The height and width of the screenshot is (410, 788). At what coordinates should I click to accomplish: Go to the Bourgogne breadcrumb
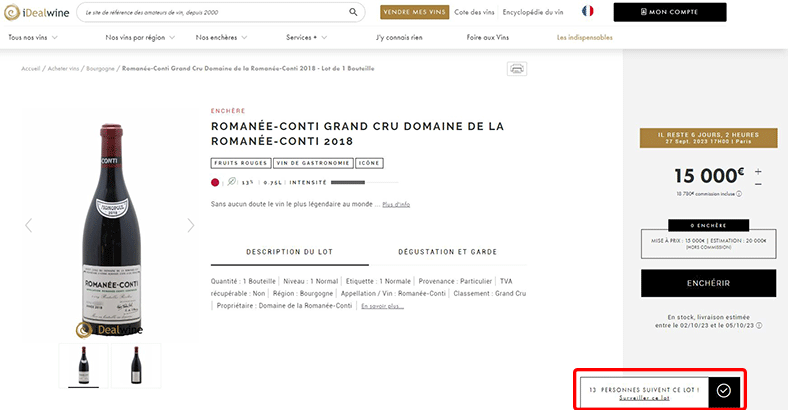pyautogui.click(x=101, y=68)
